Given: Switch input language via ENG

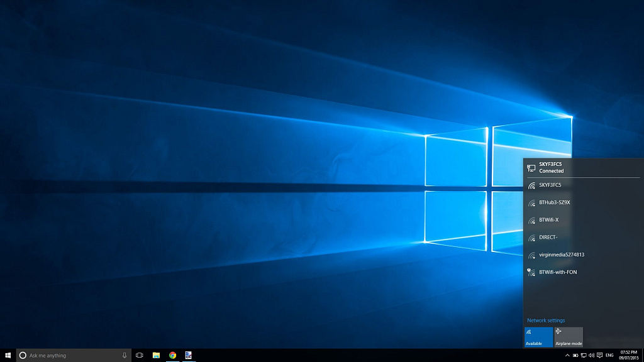Looking at the screenshot, I should 609,356.
